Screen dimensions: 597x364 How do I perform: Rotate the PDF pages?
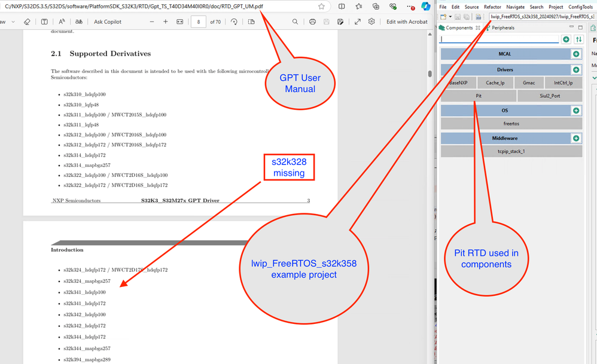(x=233, y=22)
